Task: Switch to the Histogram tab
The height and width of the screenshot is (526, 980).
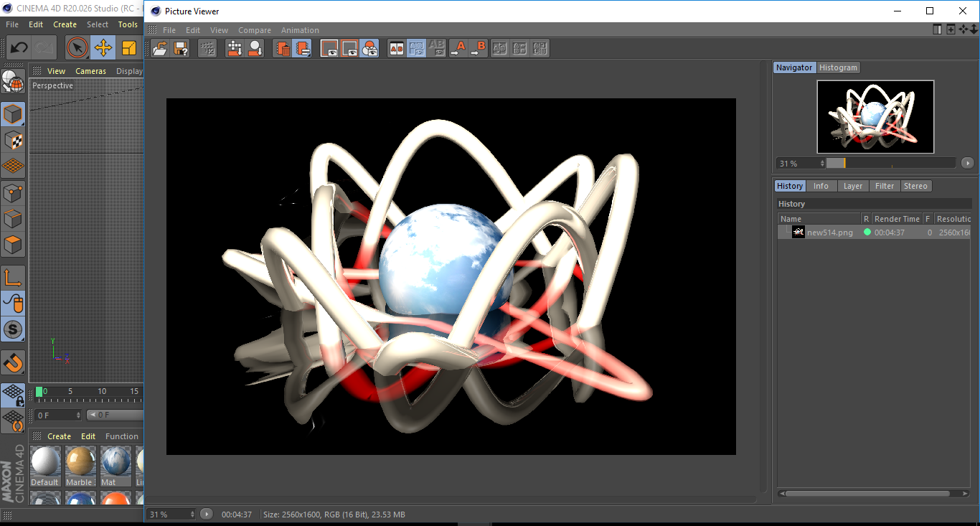Action: (x=838, y=67)
